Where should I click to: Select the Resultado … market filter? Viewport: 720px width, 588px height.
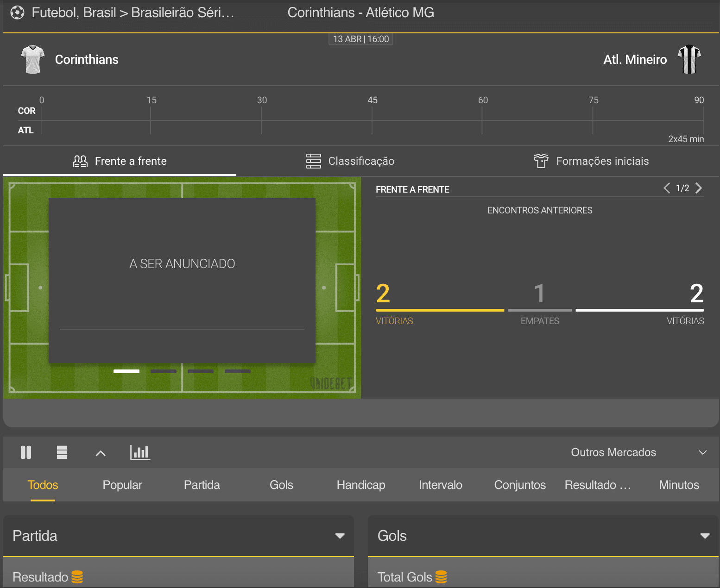pyautogui.click(x=598, y=485)
